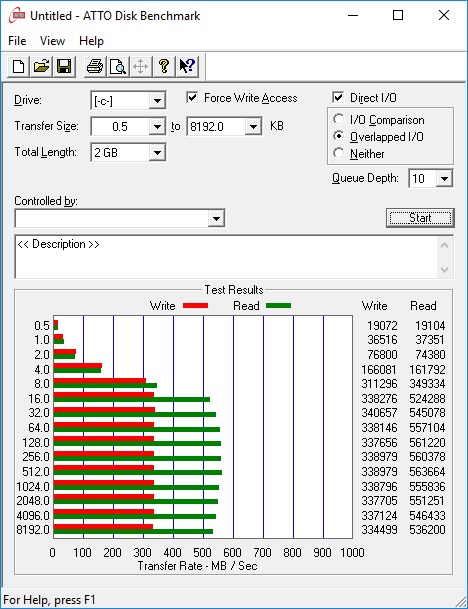
Task: Open the File menu
Action: [17, 41]
